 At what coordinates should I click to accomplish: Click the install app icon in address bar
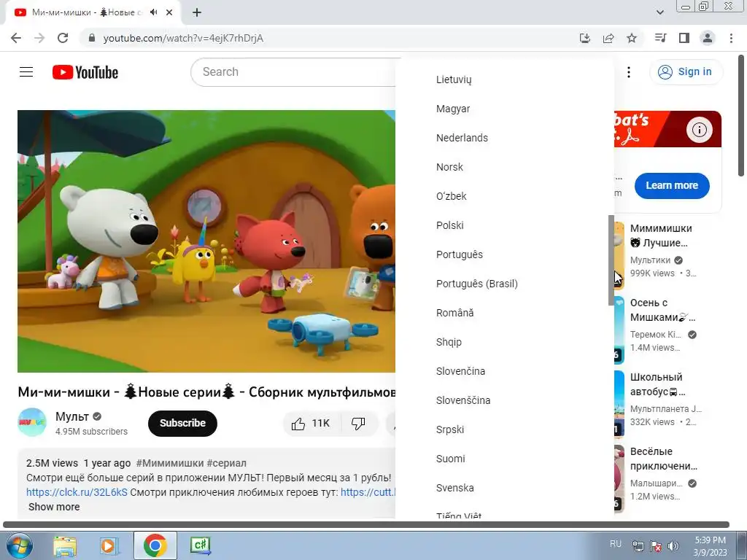tap(585, 38)
